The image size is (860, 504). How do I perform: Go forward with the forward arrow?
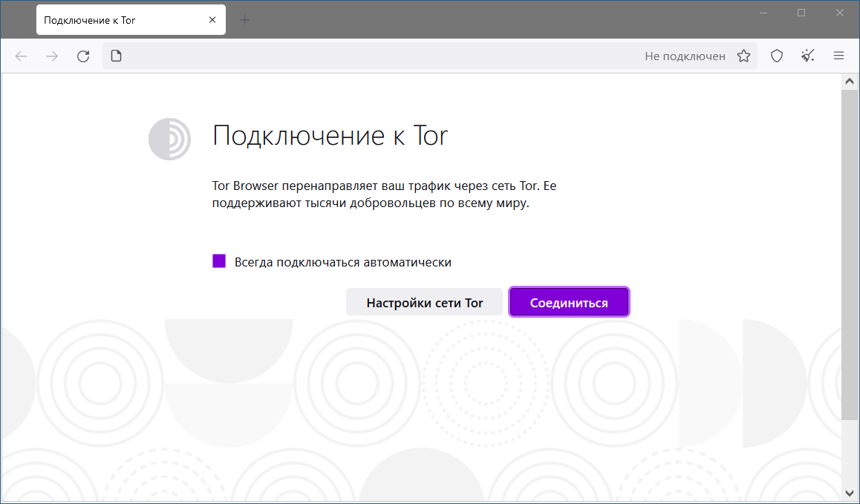(52, 56)
